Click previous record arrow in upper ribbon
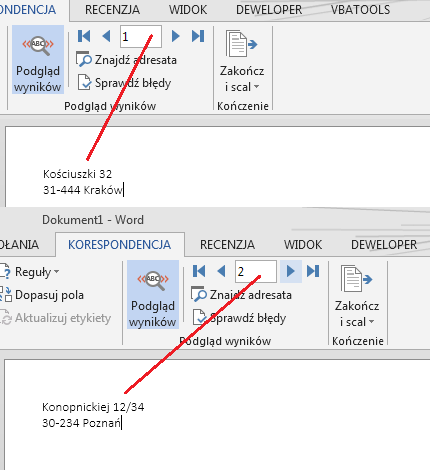This screenshot has width=430, height=470. click(106, 36)
